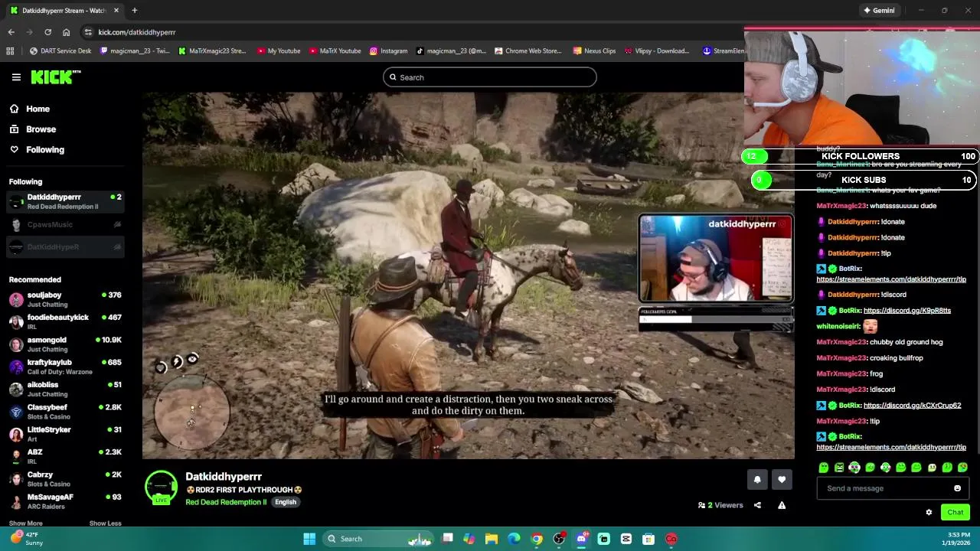
Task: Pick the last heart-eyes green emote
Action: click(962, 468)
